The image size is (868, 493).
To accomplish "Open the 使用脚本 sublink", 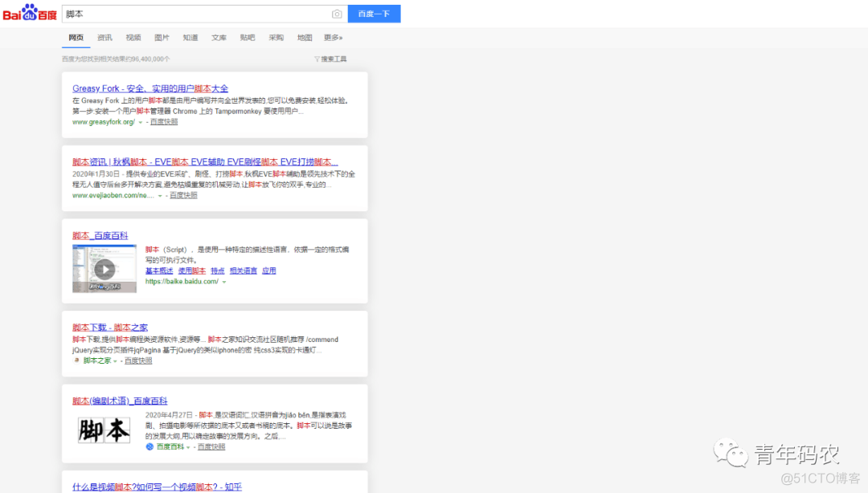I will click(x=192, y=271).
